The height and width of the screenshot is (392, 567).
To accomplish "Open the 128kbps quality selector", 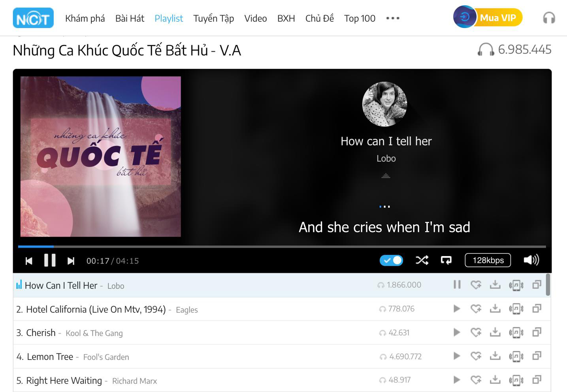I will pyautogui.click(x=488, y=260).
